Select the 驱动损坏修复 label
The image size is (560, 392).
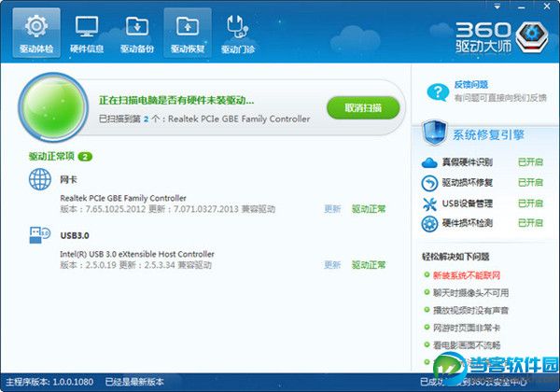coord(468,183)
